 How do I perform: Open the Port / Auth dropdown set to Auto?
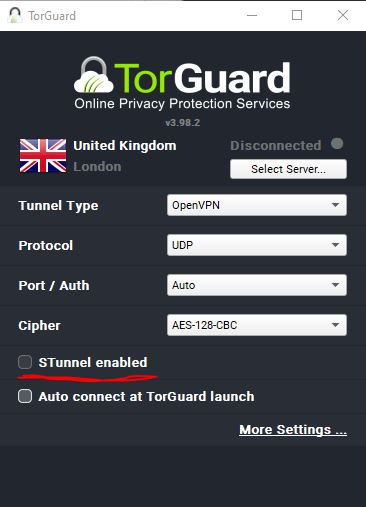coord(257,285)
